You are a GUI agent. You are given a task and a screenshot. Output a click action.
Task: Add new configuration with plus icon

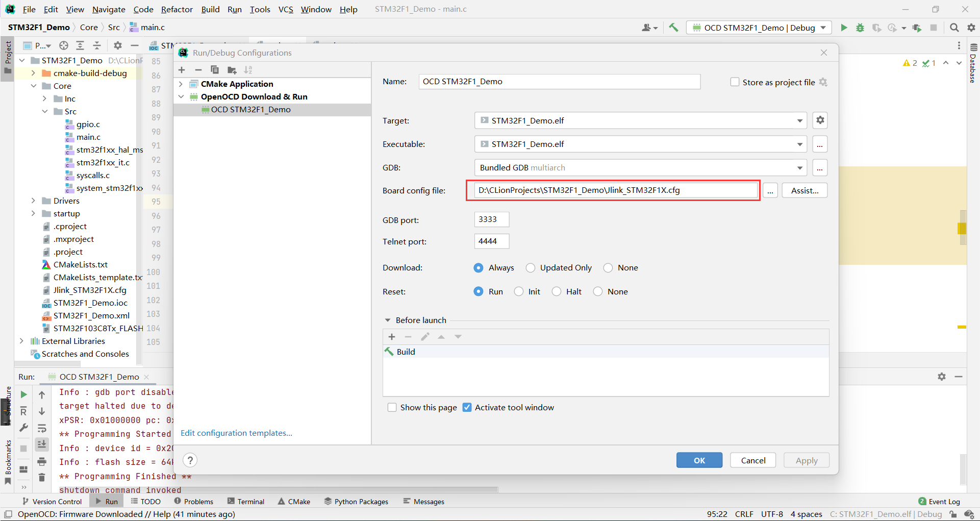click(x=182, y=70)
